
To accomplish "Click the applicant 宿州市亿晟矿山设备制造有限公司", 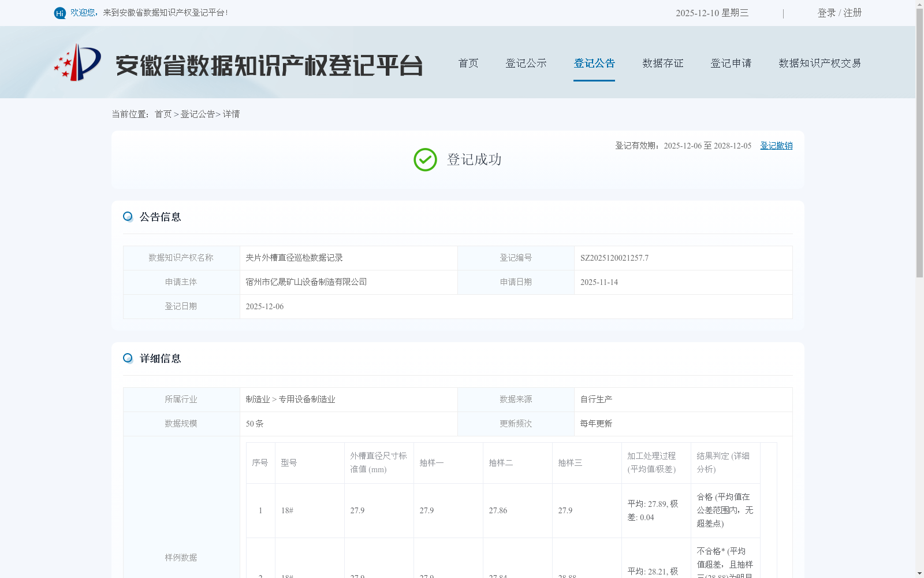I will click(x=306, y=282).
